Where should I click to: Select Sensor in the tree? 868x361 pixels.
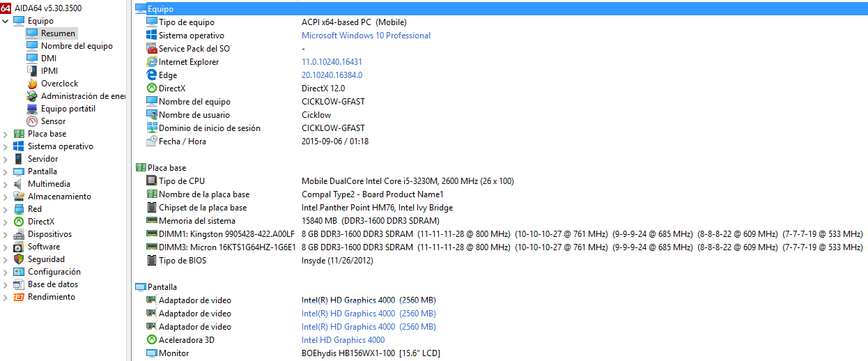point(54,121)
